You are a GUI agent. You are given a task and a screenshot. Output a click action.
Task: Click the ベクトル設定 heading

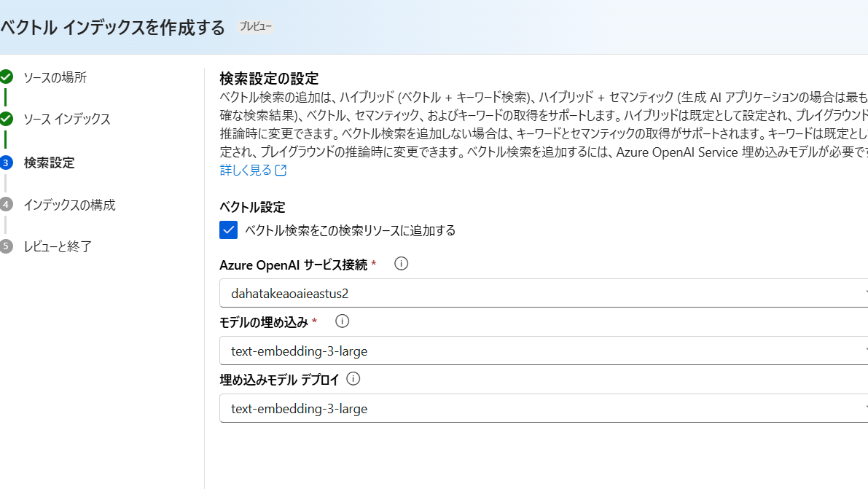tap(252, 207)
